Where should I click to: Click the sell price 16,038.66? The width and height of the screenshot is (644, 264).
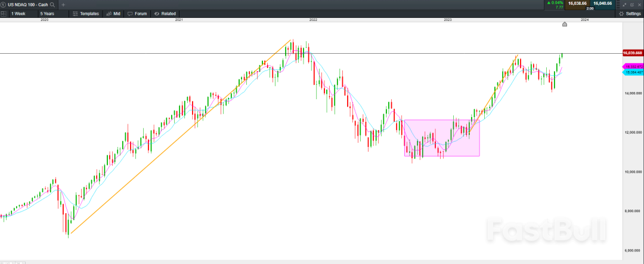point(576,4)
